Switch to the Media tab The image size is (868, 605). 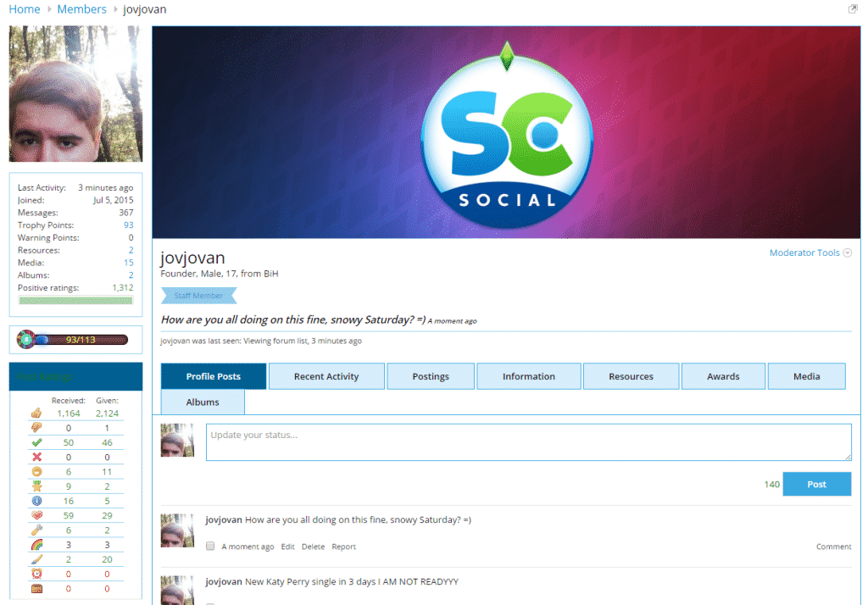[x=807, y=376]
